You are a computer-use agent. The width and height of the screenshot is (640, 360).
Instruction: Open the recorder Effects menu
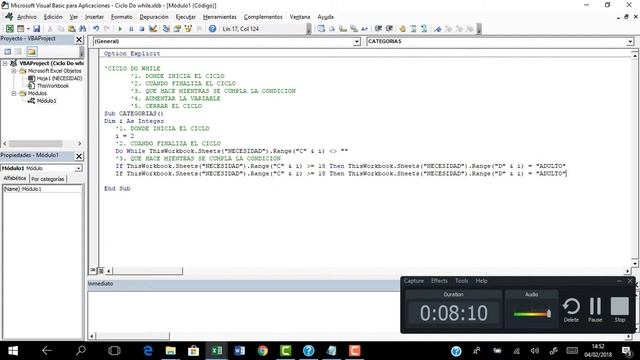(x=439, y=281)
